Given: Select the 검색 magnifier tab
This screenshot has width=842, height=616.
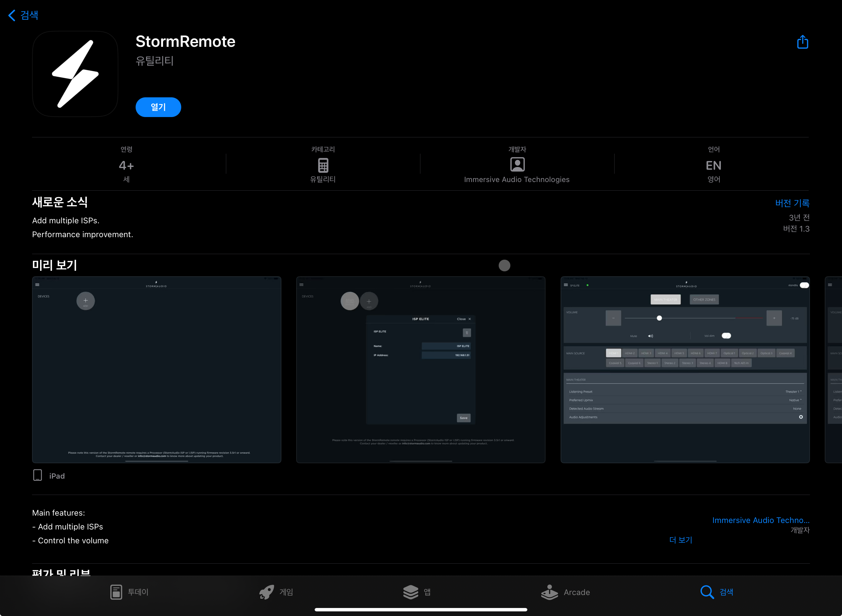Looking at the screenshot, I should 716,592.
